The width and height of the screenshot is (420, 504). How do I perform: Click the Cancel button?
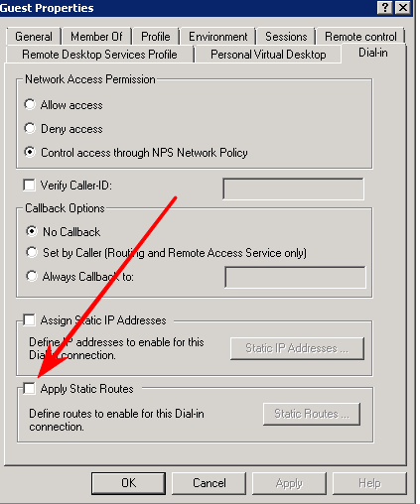210,483
